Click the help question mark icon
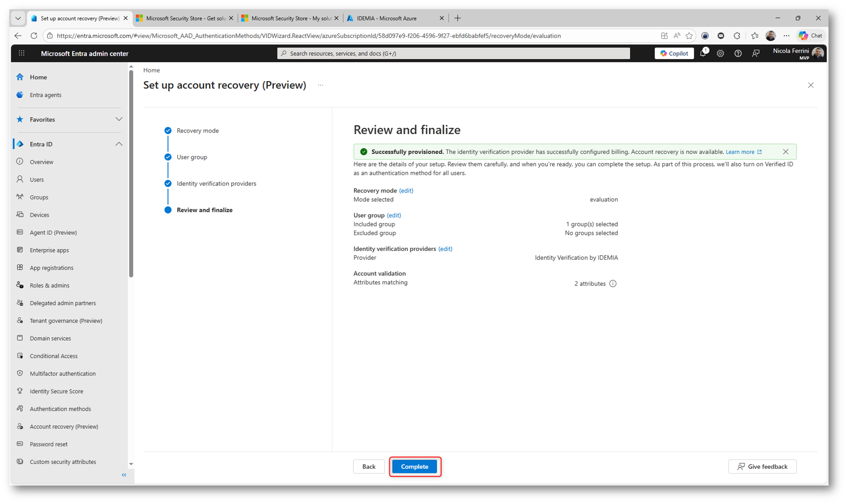Screen dimensions: 847x504 (738, 53)
